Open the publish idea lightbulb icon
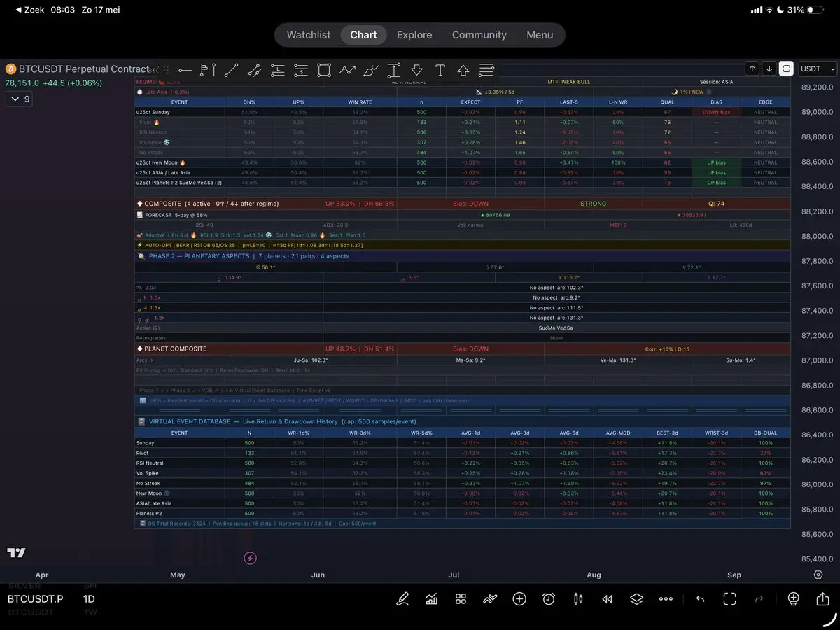Viewport: 840px width, 630px height. pos(793,599)
